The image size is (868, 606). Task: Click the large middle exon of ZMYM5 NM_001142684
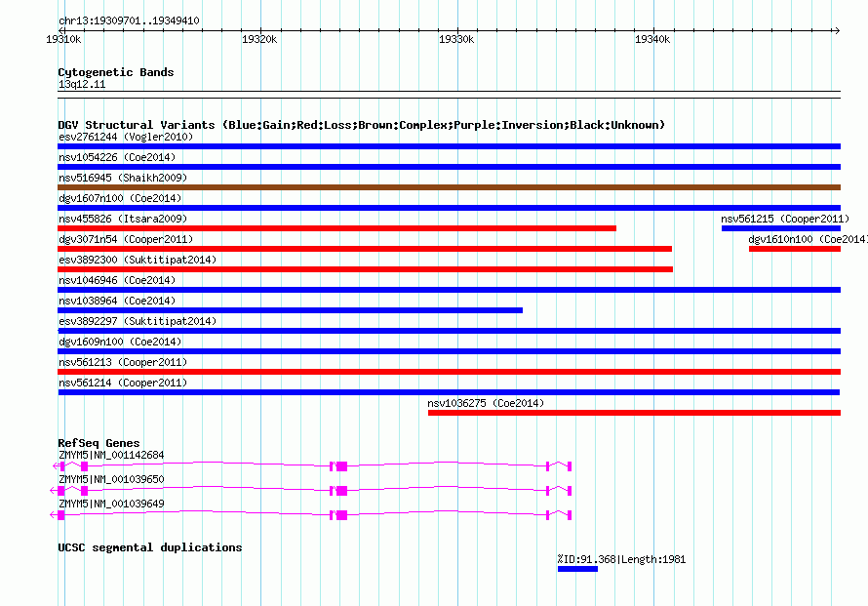[x=342, y=466]
